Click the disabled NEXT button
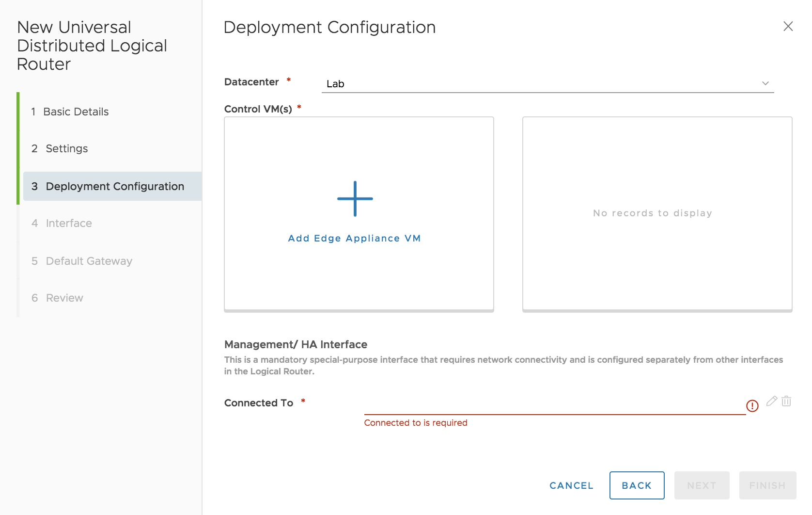The height and width of the screenshot is (515, 812). (702, 485)
